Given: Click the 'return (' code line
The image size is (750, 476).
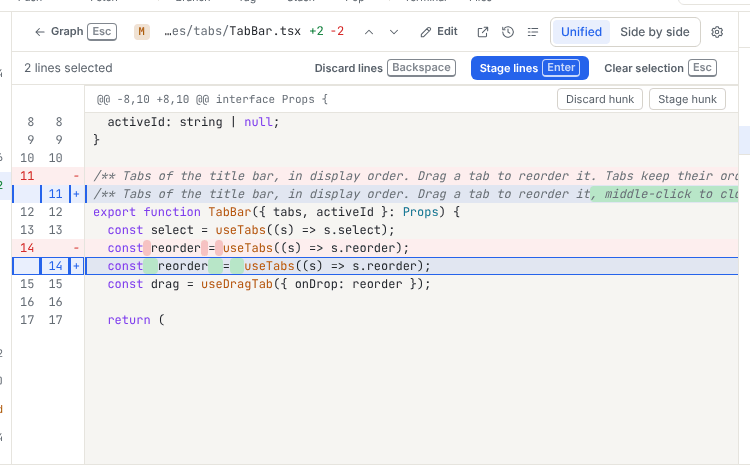Looking at the screenshot, I should [x=411, y=320].
